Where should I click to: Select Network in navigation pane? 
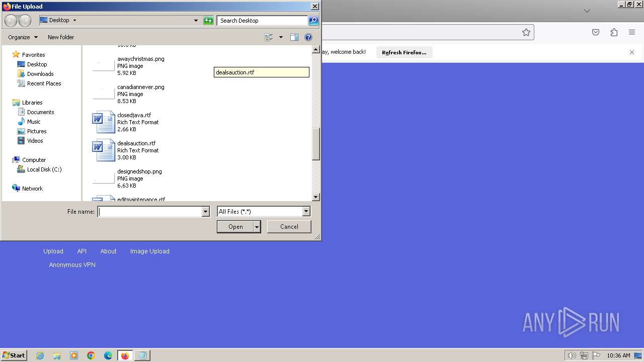click(x=32, y=189)
